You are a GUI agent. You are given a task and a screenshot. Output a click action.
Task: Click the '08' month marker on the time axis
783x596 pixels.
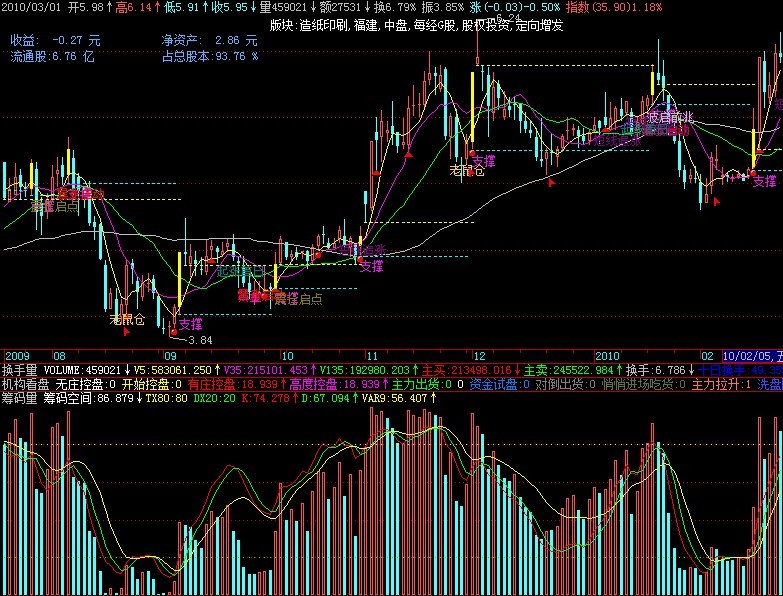pyautogui.click(x=59, y=356)
